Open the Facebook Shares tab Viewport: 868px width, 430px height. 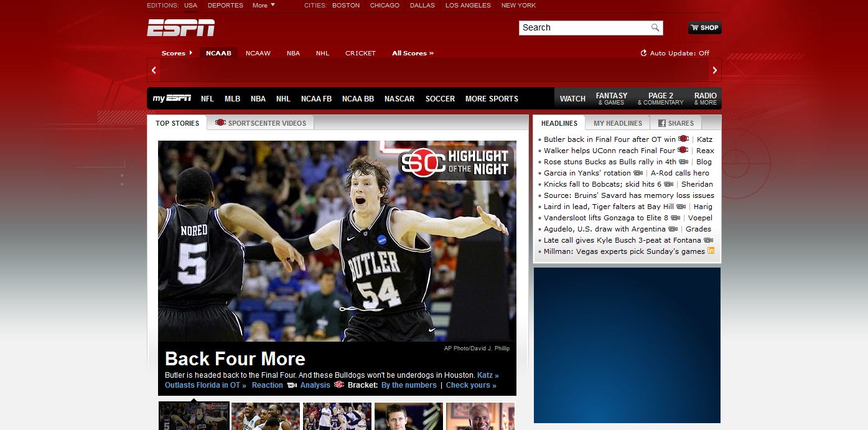(676, 123)
